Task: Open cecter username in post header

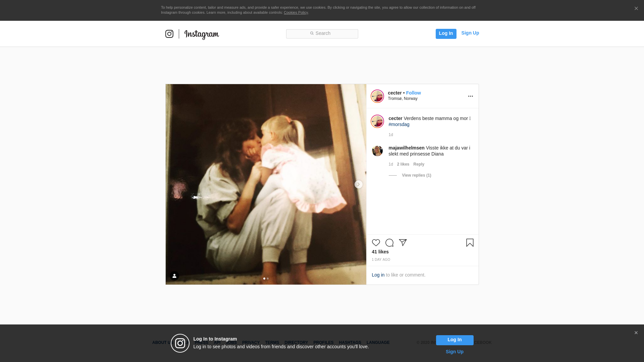Action: [394, 93]
